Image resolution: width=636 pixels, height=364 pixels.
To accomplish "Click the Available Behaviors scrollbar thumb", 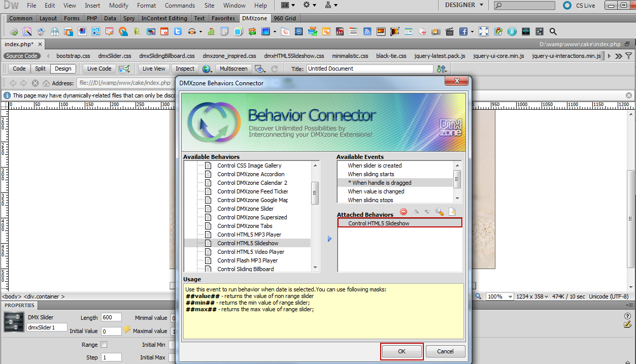I will click(x=315, y=192).
